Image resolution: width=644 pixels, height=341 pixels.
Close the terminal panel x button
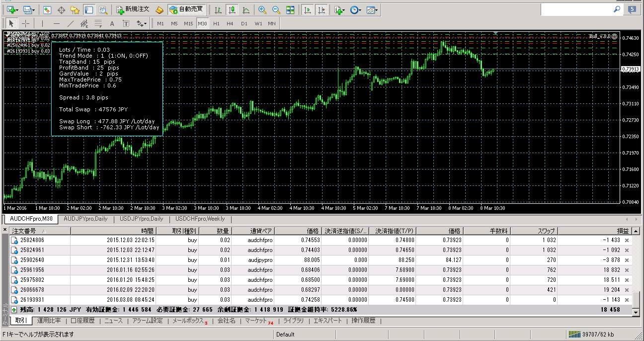point(5,231)
